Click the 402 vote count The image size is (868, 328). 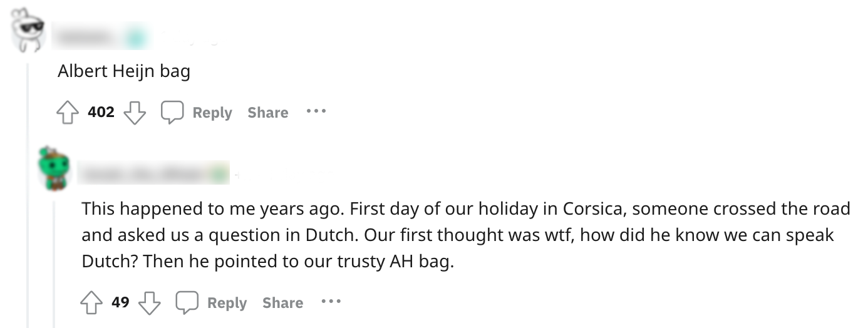(101, 113)
